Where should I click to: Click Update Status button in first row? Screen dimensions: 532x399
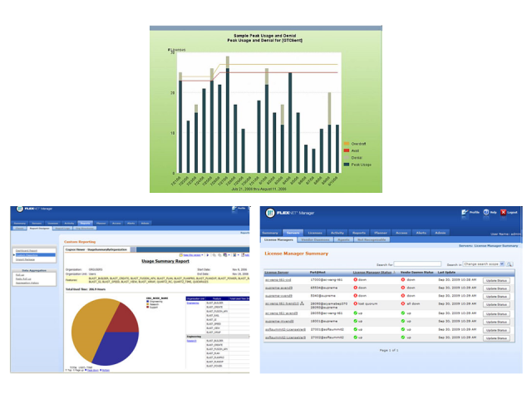pos(497,280)
